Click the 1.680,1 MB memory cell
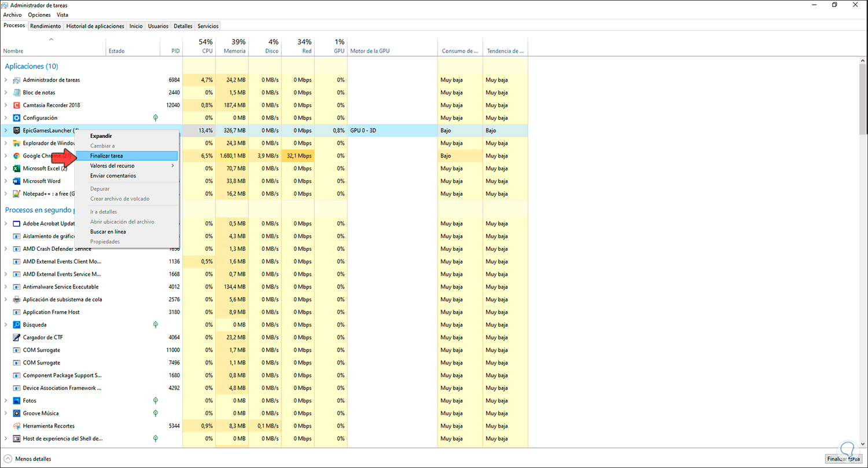 (232, 156)
